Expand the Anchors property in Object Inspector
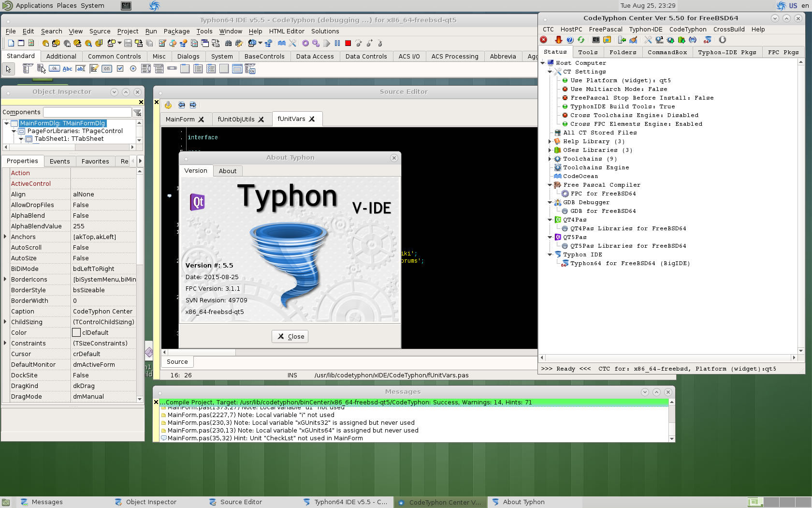The width and height of the screenshot is (812, 508). (x=5, y=237)
